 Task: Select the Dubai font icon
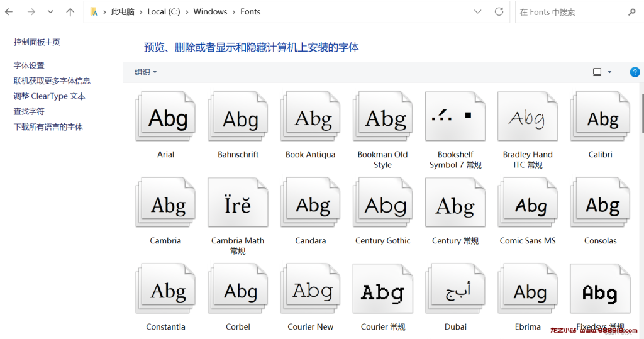point(455,289)
